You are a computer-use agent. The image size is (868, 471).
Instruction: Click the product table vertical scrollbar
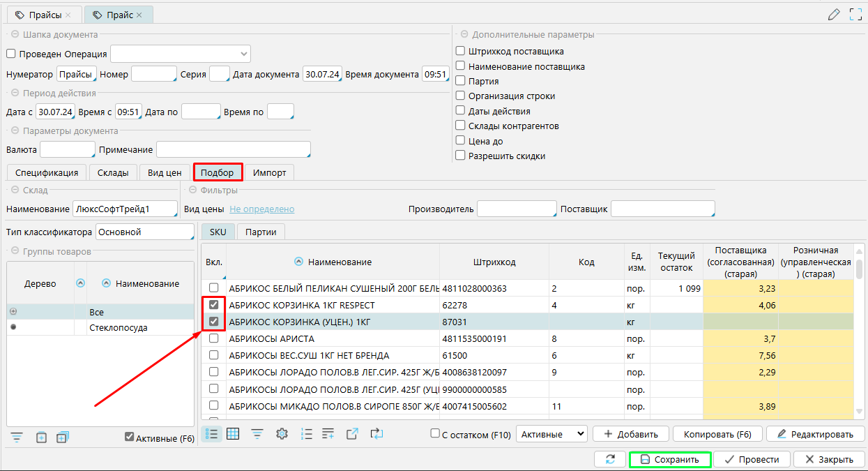[x=860, y=268]
